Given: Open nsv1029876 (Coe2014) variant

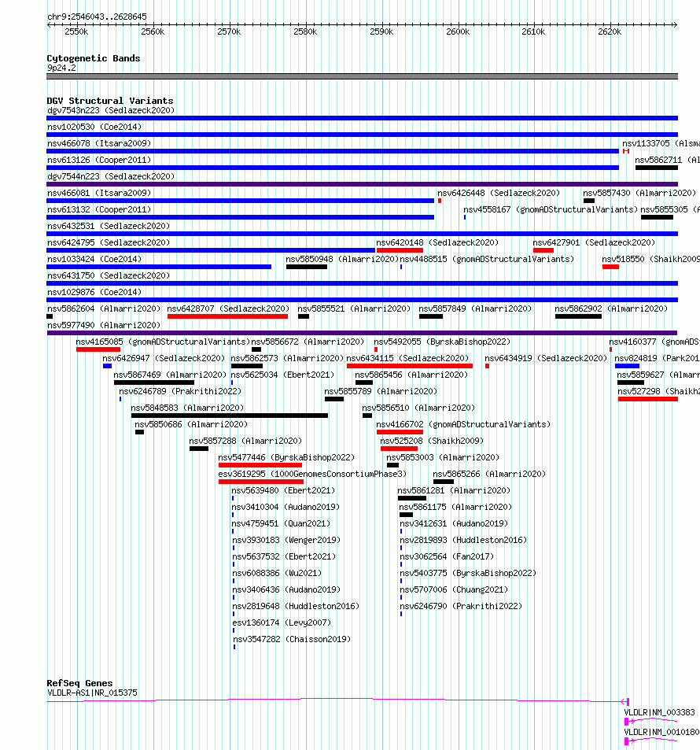Looking at the screenshot, I should pyautogui.click(x=94, y=292).
